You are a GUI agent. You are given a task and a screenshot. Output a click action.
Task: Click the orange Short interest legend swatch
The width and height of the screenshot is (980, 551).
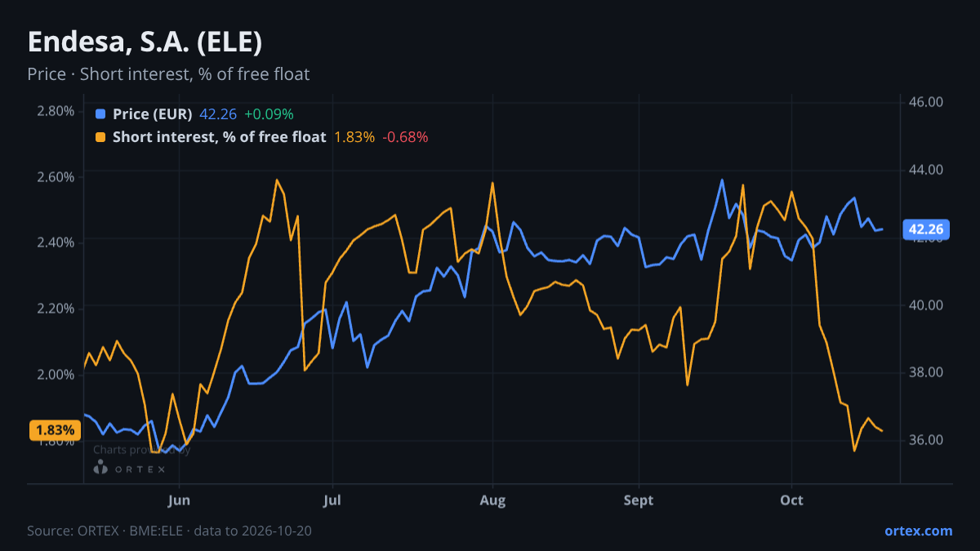[x=100, y=137]
